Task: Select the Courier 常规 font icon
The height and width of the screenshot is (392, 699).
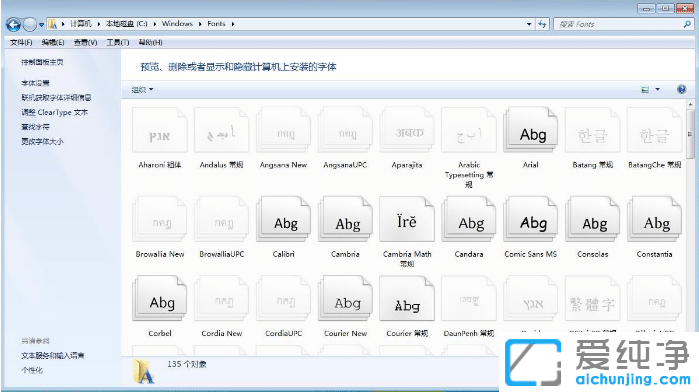Action: [407, 298]
